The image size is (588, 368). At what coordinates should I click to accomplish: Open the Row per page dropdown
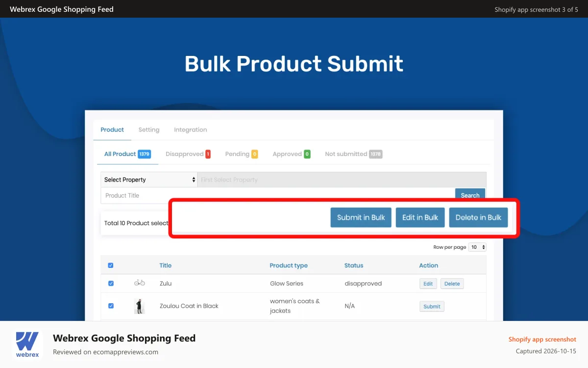click(x=477, y=247)
